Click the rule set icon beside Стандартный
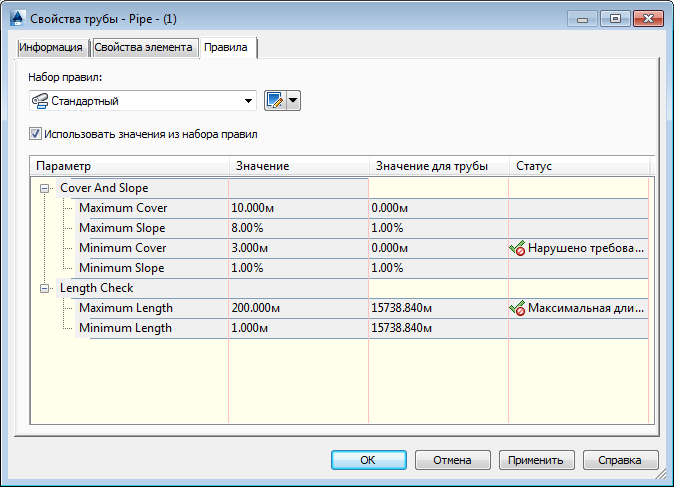Screen dimensions: 674x487 (40, 101)
